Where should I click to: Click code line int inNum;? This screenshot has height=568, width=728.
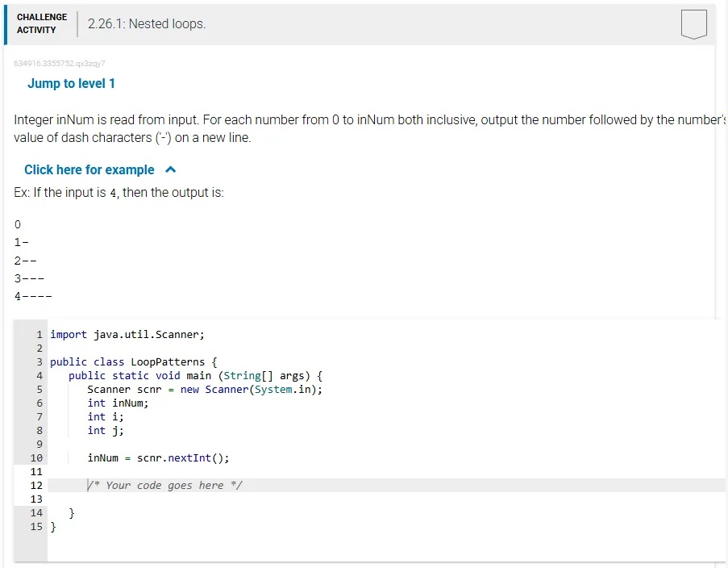pyautogui.click(x=118, y=403)
